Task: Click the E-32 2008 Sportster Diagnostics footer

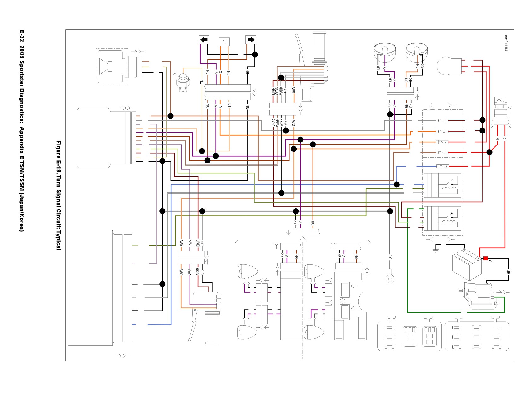Action: (21, 131)
